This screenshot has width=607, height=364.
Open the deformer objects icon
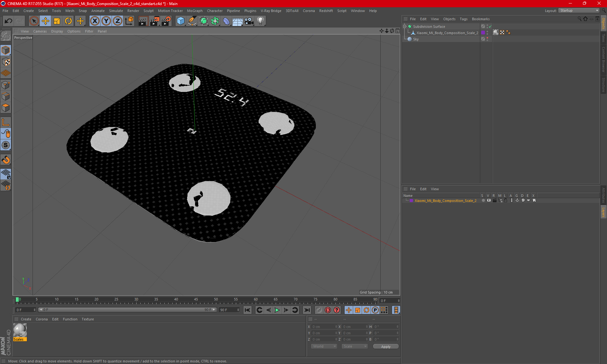point(226,21)
